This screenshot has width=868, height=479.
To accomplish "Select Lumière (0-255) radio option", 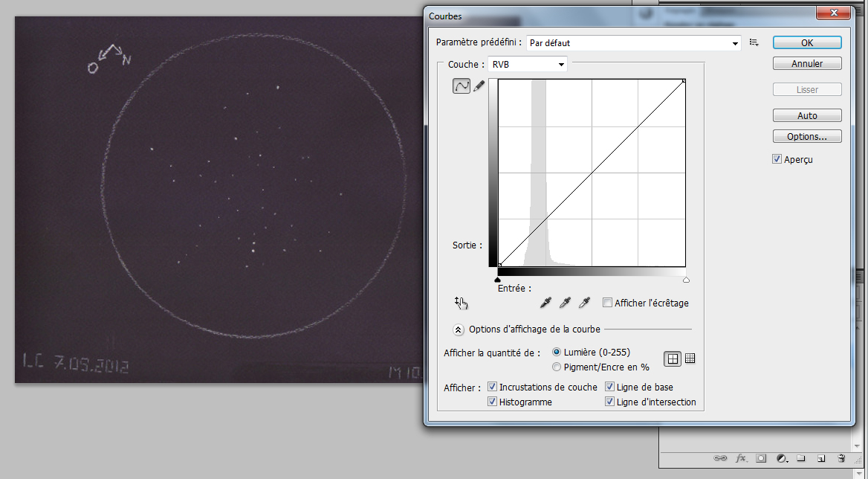I will (x=557, y=353).
